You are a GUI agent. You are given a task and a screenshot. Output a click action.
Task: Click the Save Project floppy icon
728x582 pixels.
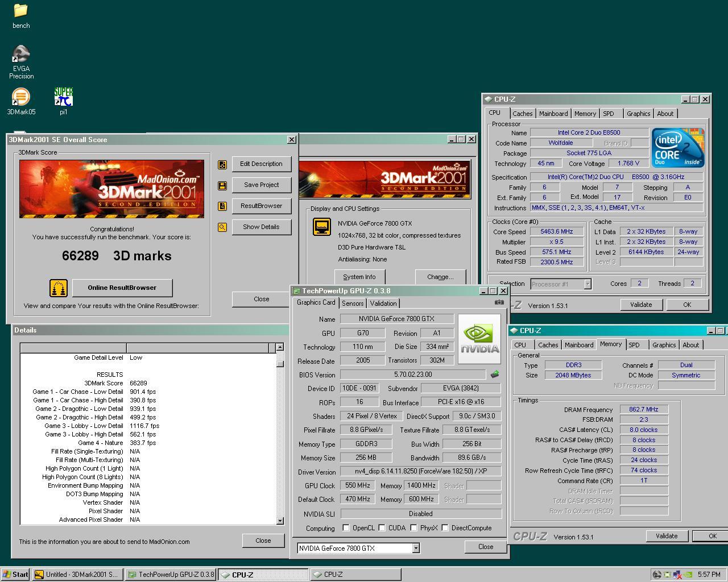pyautogui.click(x=222, y=185)
